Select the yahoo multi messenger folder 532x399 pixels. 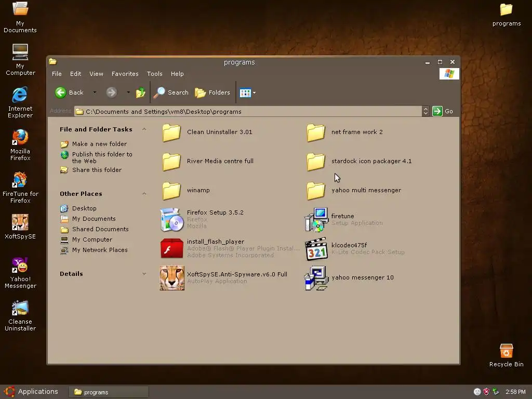point(316,191)
